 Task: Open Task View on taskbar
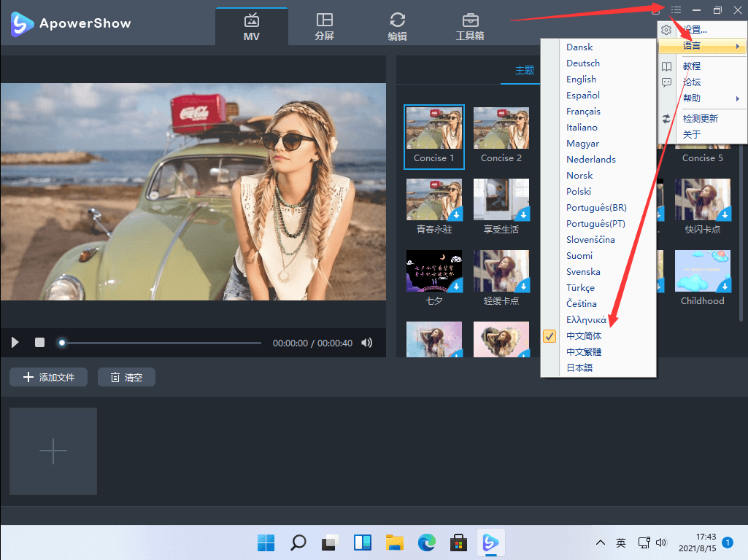(x=330, y=542)
